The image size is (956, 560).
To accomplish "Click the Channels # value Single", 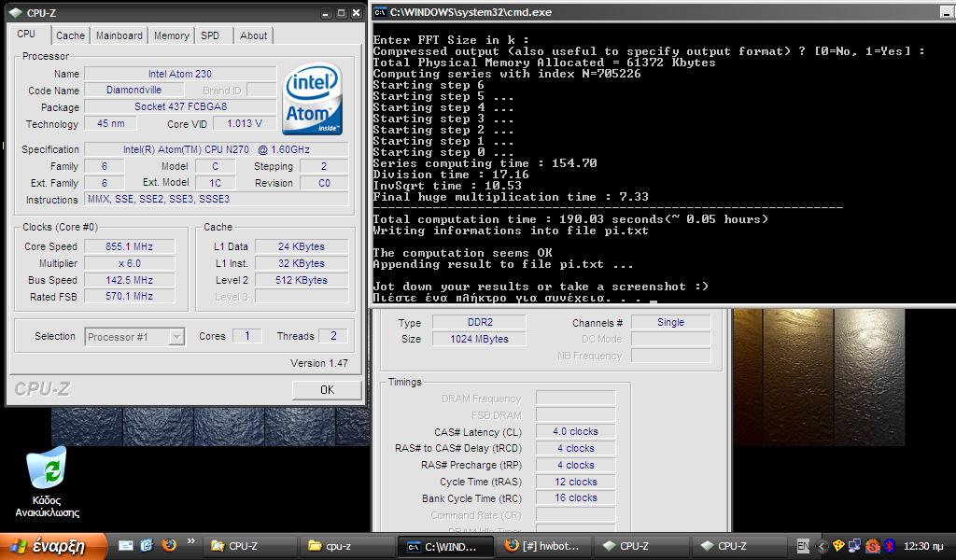I will click(670, 322).
